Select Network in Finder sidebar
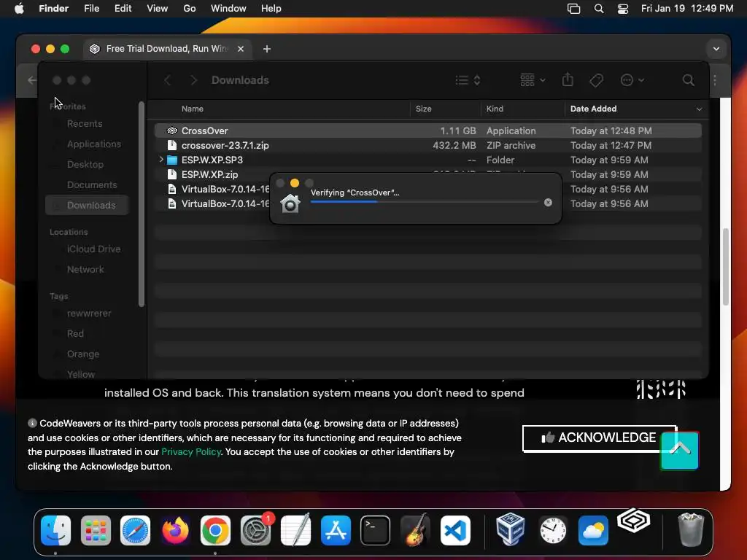747x560 pixels. (85, 270)
